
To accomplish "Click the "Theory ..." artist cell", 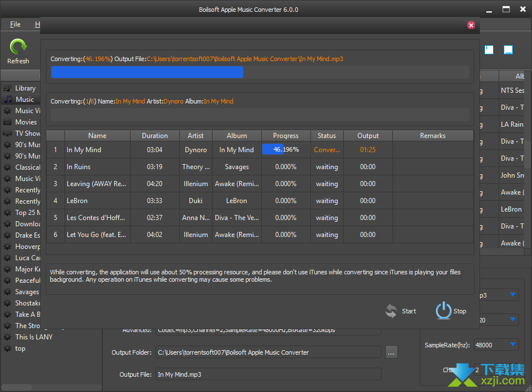I will pyautogui.click(x=196, y=167).
